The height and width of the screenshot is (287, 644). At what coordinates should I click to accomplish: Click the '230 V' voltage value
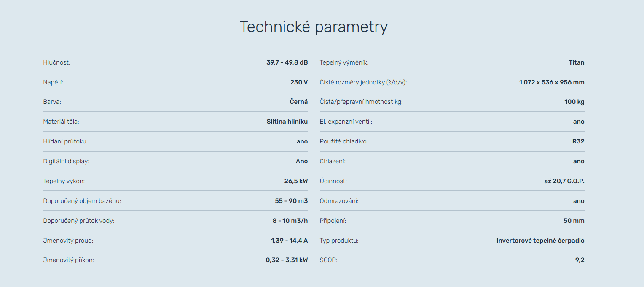tap(299, 82)
